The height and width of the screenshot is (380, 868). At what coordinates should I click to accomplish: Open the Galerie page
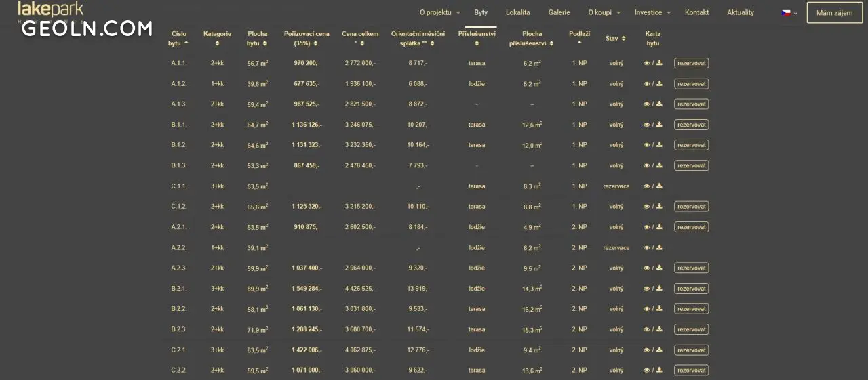pyautogui.click(x=559, y=12)
